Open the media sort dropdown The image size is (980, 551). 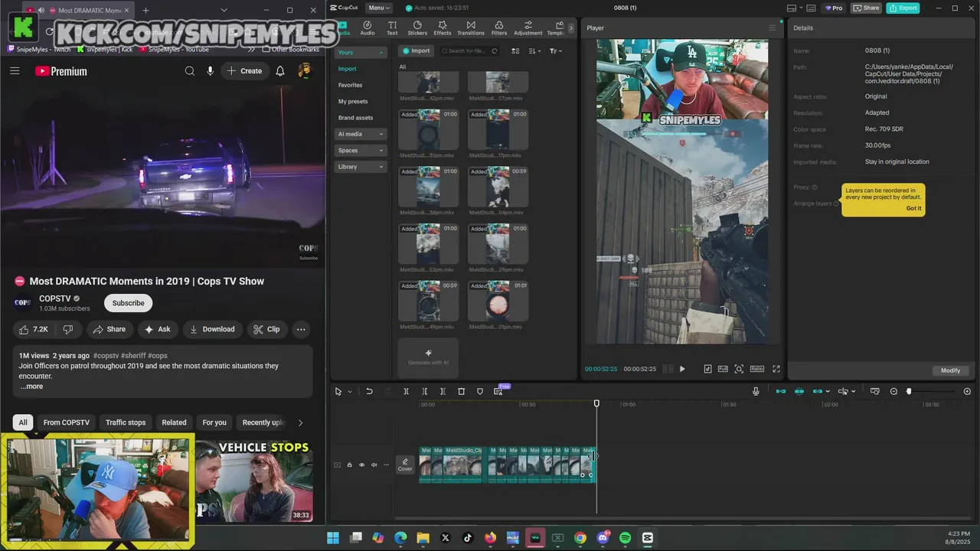534,51
